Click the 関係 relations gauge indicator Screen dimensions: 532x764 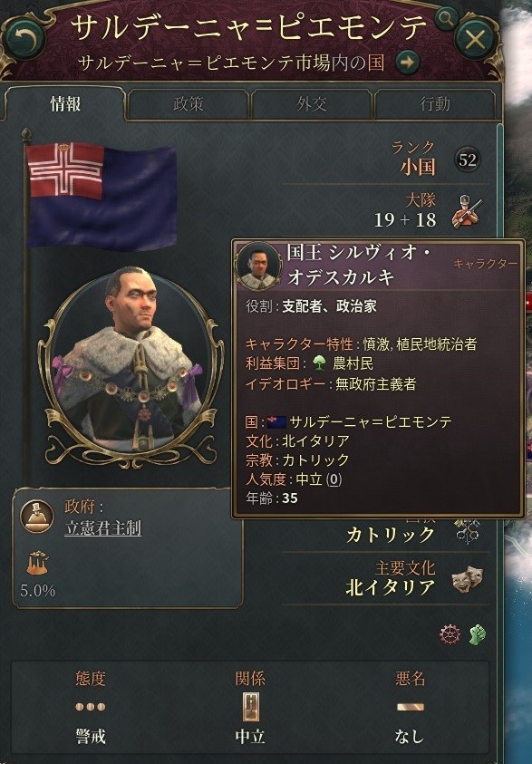[250, 707]
